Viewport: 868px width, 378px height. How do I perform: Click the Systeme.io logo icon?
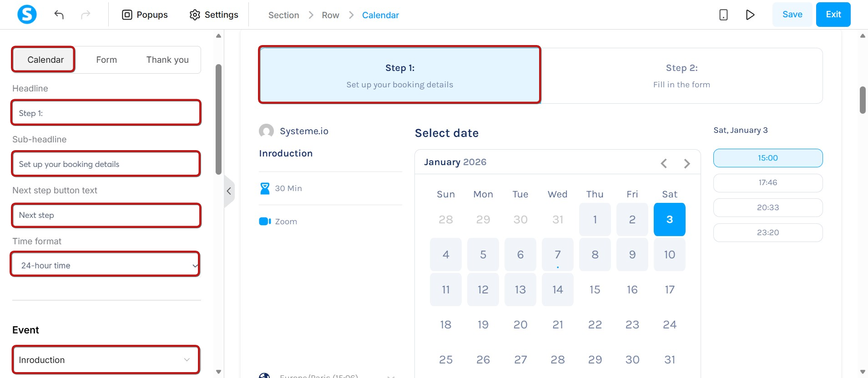point(27,15)
